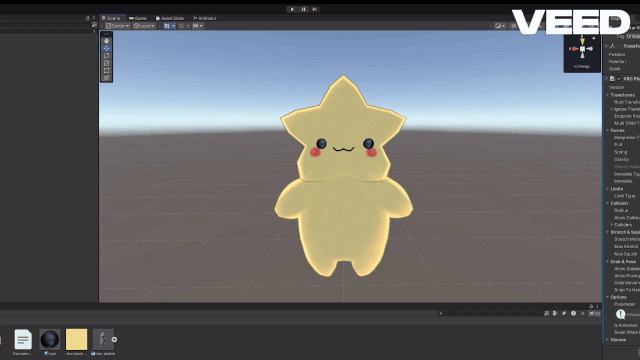This screenshot has height=360, width=640.
Task: Click the Spring property label
Action: (x=620, y=152)
